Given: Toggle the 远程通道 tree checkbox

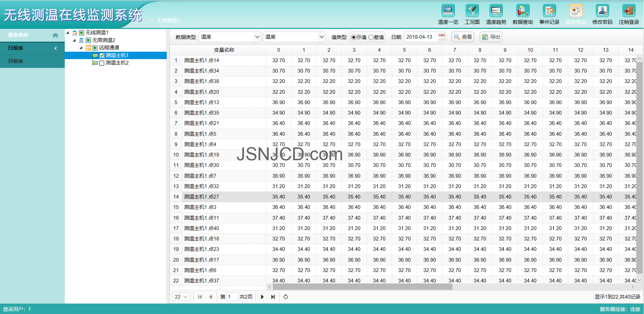Looking at the screenshot, I should pyautogui.click(x=95, y=48).
